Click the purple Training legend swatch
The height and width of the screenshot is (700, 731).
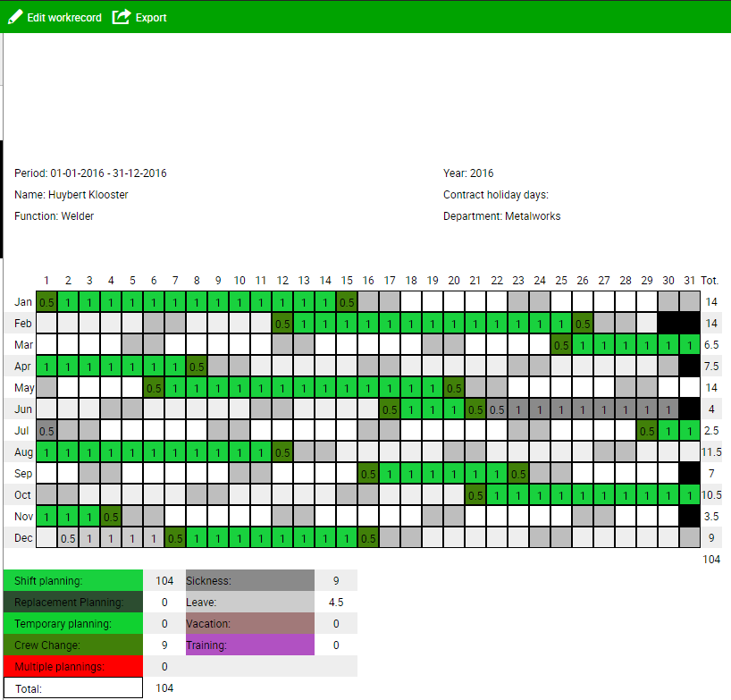click(x=249, y=645)
